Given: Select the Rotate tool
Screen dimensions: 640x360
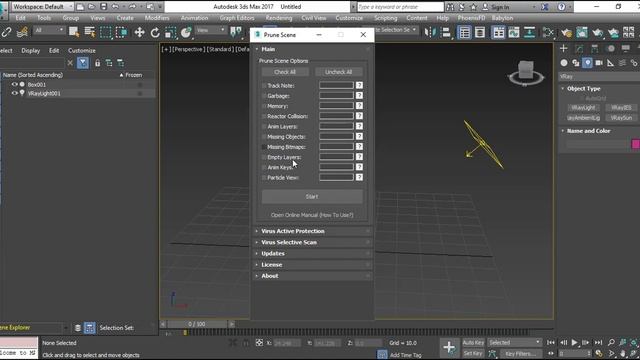Looking at the screenshot, I should [x=155, y=32].
